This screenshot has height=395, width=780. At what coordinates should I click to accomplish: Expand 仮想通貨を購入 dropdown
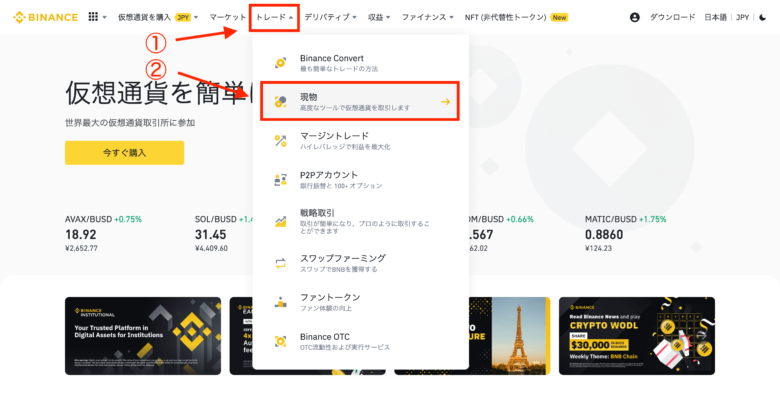pyautogui.click(x=158, y=17)
